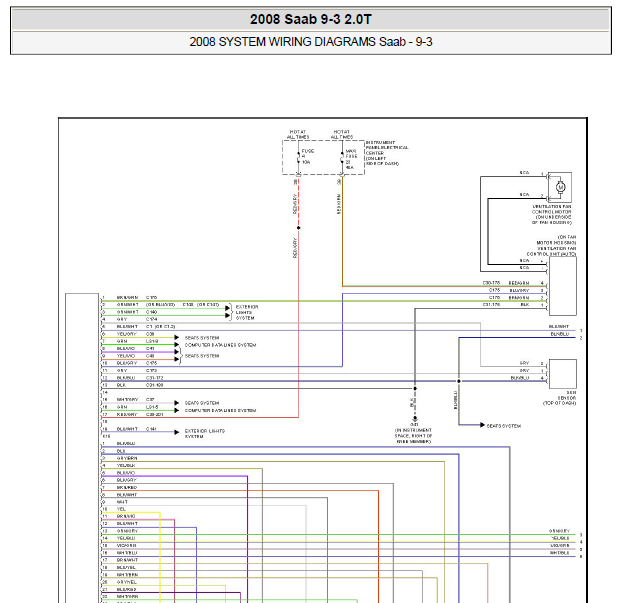
Task: Click the splice dot on BLK/BLU wire
Action: (x=459, y=381)
